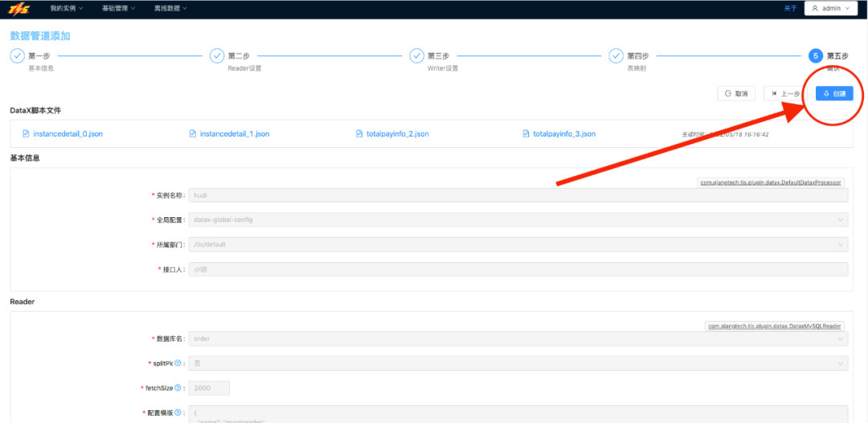Click the blue 创建 button

pyautogui.click(x=834, y=93)
